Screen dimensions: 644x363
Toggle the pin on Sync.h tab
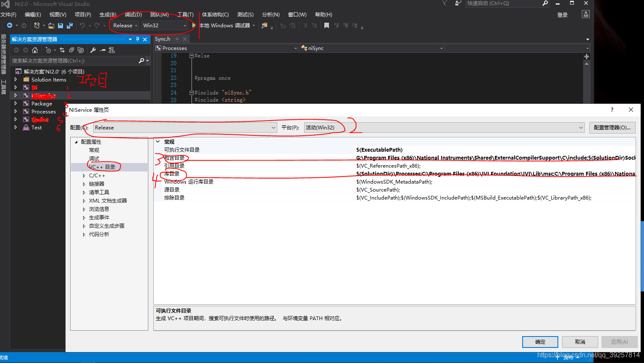177,39
